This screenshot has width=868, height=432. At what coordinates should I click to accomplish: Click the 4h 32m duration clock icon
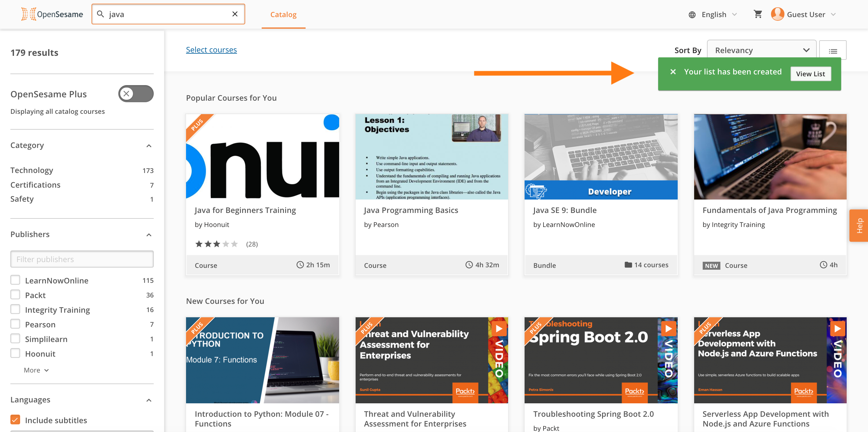469,265
